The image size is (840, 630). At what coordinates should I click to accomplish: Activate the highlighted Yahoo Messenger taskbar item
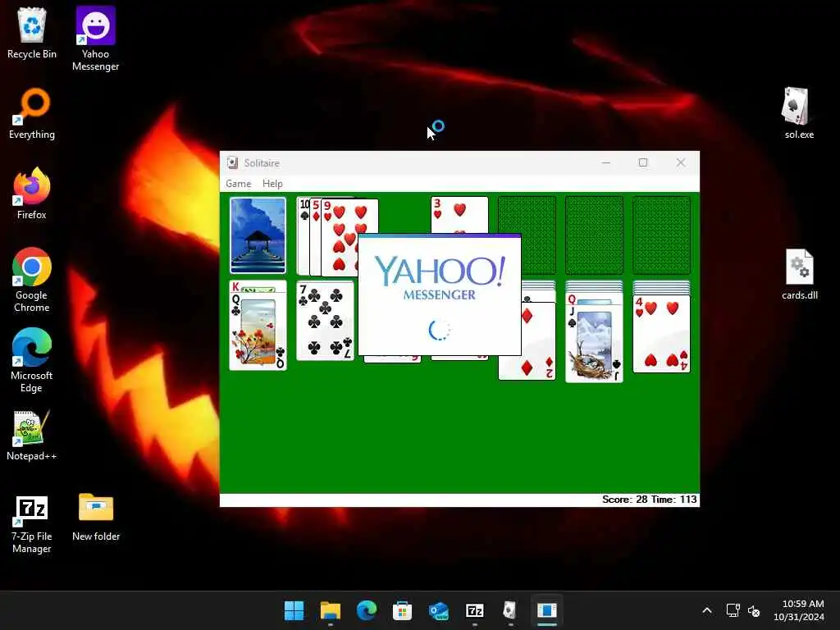tap(547, 610)
